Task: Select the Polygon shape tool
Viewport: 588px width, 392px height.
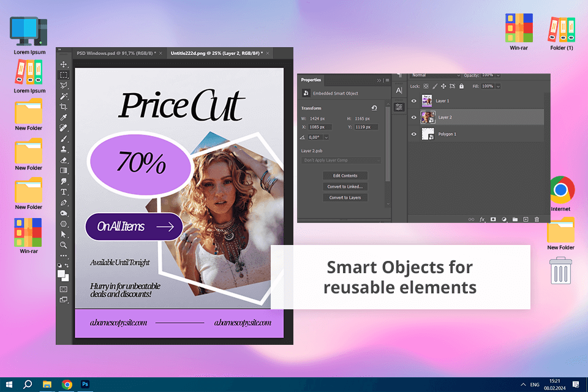Action: click(63, 224)
